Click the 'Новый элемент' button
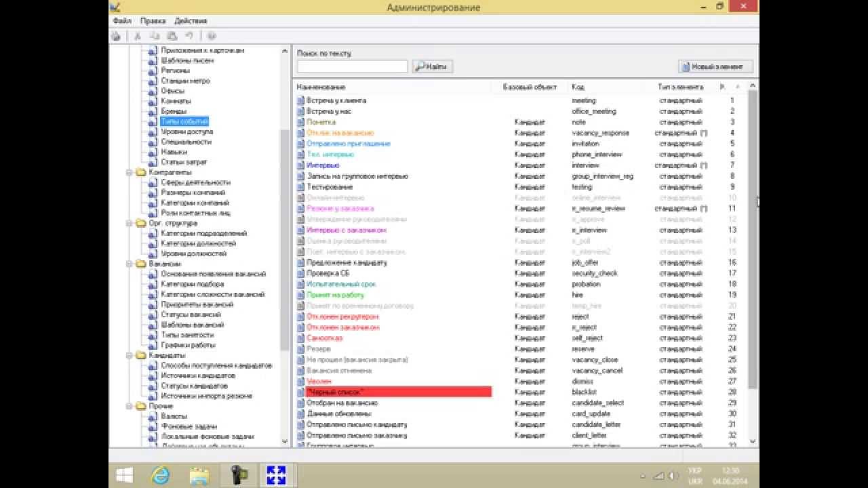Viewport: 868px width, 488px height. coord(715,66)
